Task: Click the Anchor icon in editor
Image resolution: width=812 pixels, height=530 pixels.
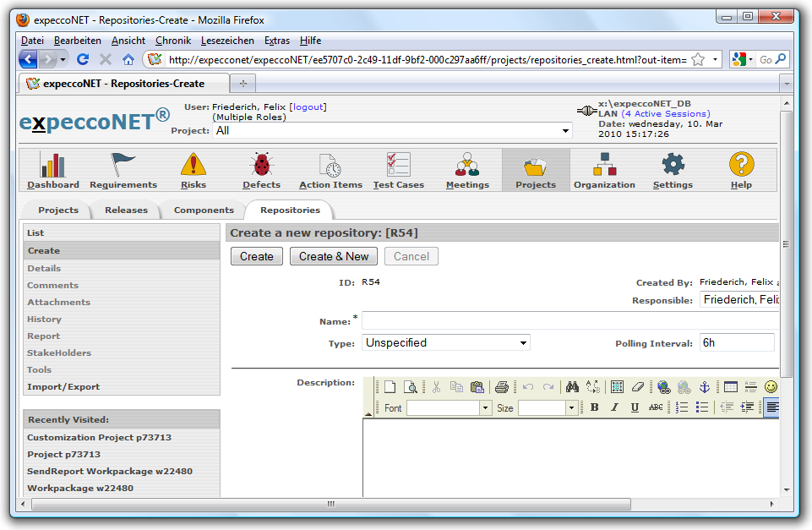Action: tap(705, 387)
